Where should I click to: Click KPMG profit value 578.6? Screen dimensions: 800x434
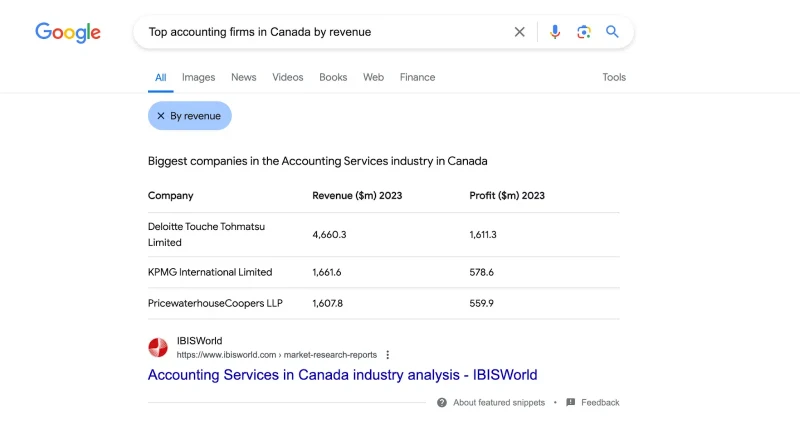point(482,272)
